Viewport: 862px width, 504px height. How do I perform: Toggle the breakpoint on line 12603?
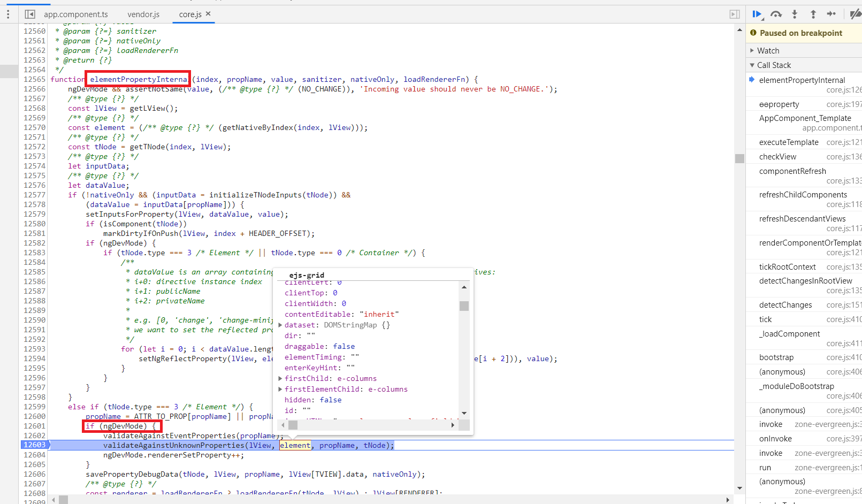click(x=34, y=445)
